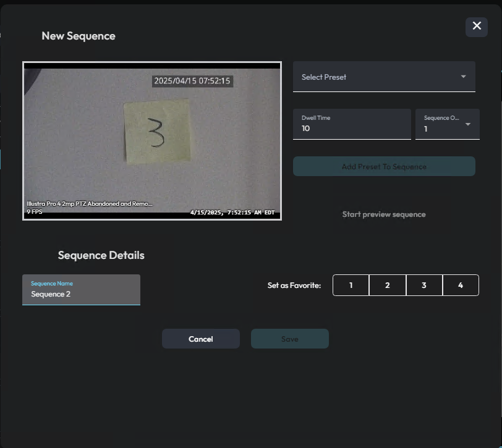Set sequence as Favorite 4
The height and width of the screenshot is (448, 502).
pyautogui.click(x=460, y=285)
